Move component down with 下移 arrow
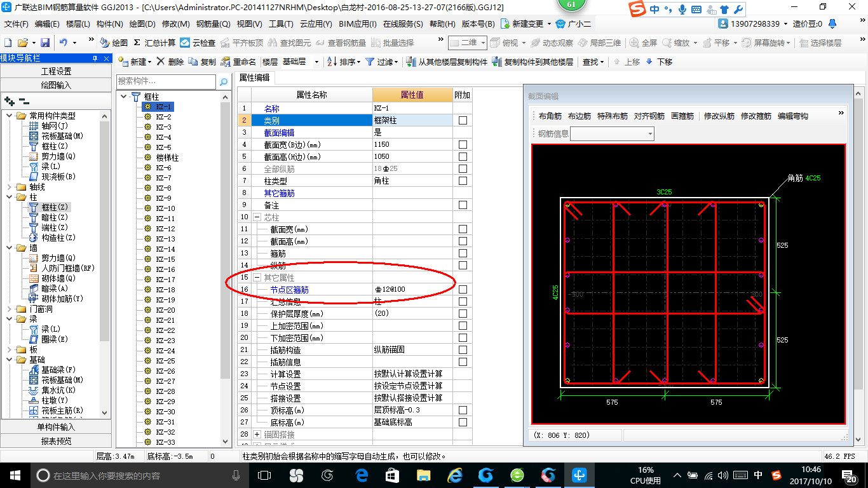This screenshot has width=868, height=488. 649,62
